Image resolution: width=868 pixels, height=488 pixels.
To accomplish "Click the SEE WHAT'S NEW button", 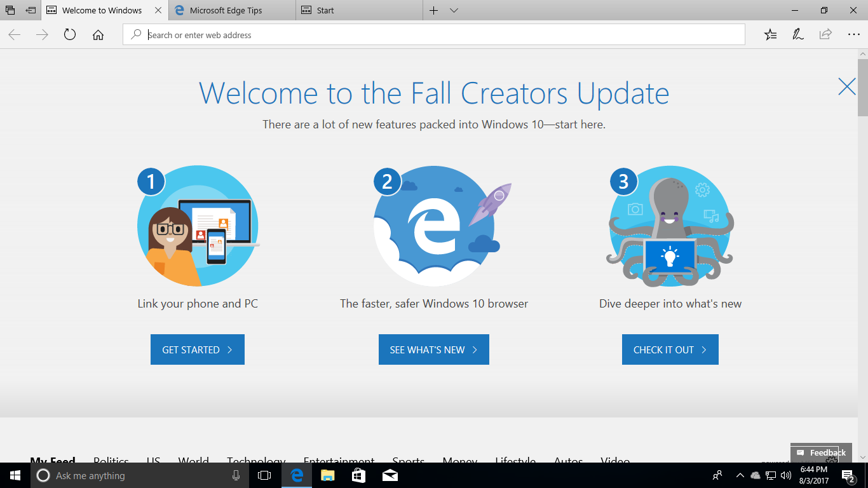I will pos(434,349).
